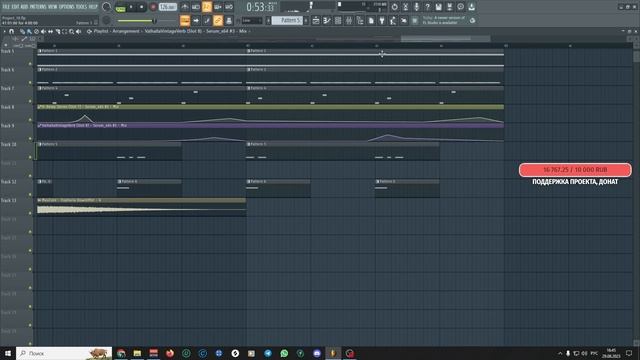640x360 pixels.
Task: Open the ADD menu
Action: point(24,7)
